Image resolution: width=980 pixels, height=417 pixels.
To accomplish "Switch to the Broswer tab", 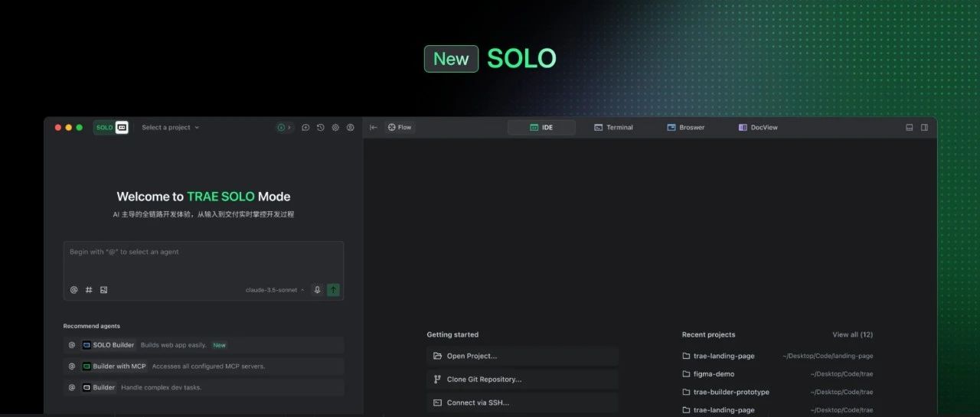I will [686, 128].
